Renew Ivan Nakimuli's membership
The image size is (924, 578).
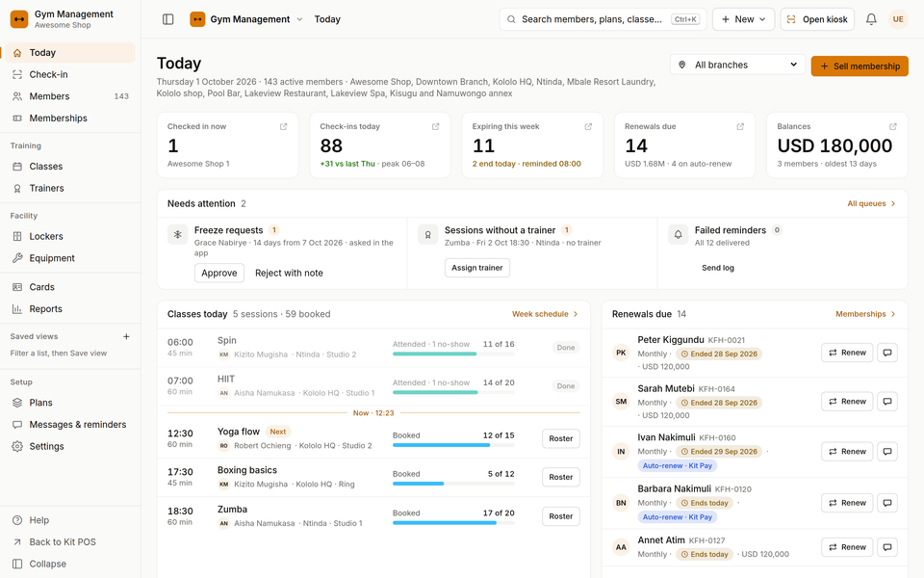tap(847, 452)
